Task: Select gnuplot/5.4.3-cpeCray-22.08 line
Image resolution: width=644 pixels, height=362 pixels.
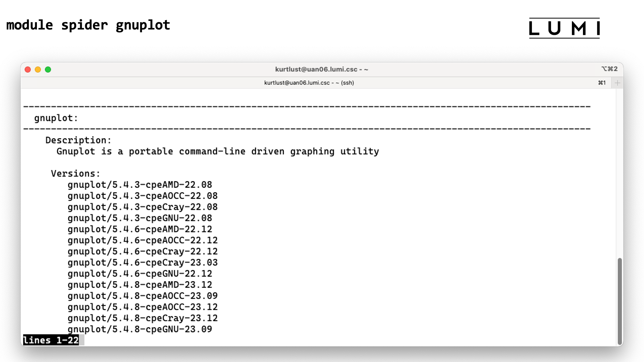Action: click(x=143, y=207)
